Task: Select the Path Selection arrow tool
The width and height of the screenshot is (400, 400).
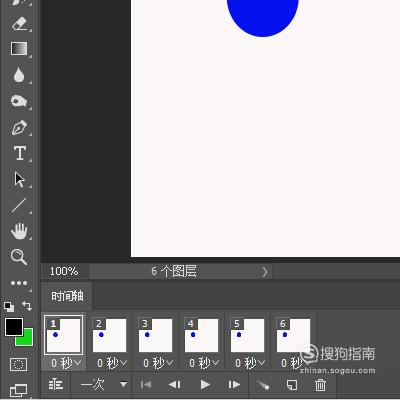Action: pos(19,180)
